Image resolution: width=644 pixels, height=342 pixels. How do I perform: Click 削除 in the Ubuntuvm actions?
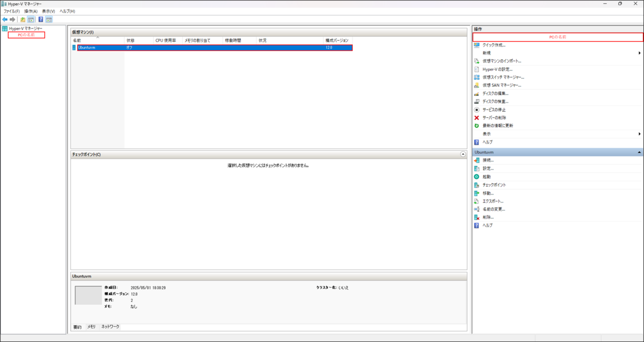[x=488, y=217]
